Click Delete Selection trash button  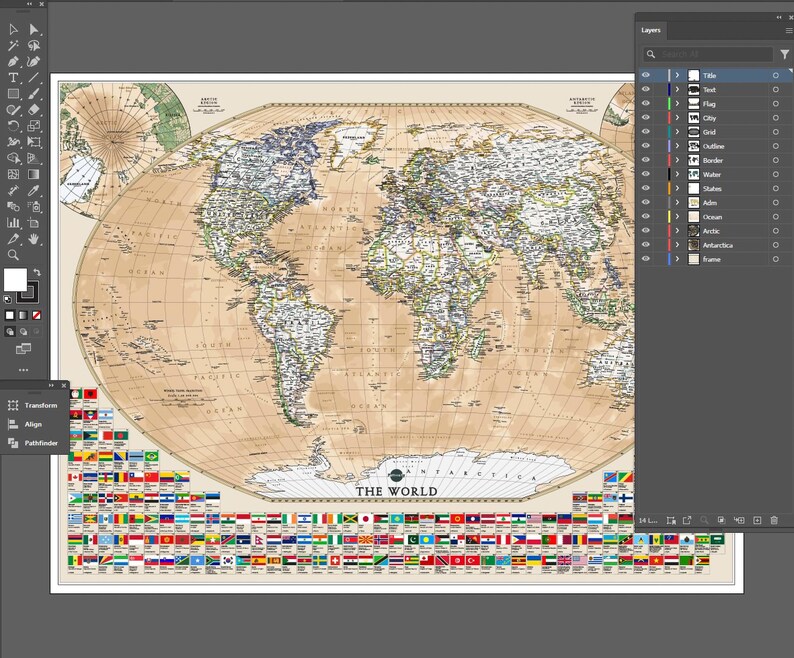[x=774, y=520]
